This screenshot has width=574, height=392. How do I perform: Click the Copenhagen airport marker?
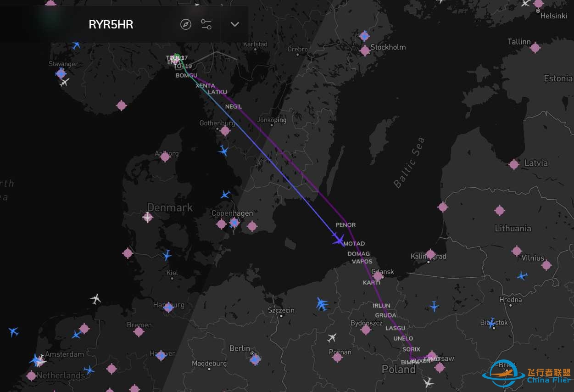(234, 224)
